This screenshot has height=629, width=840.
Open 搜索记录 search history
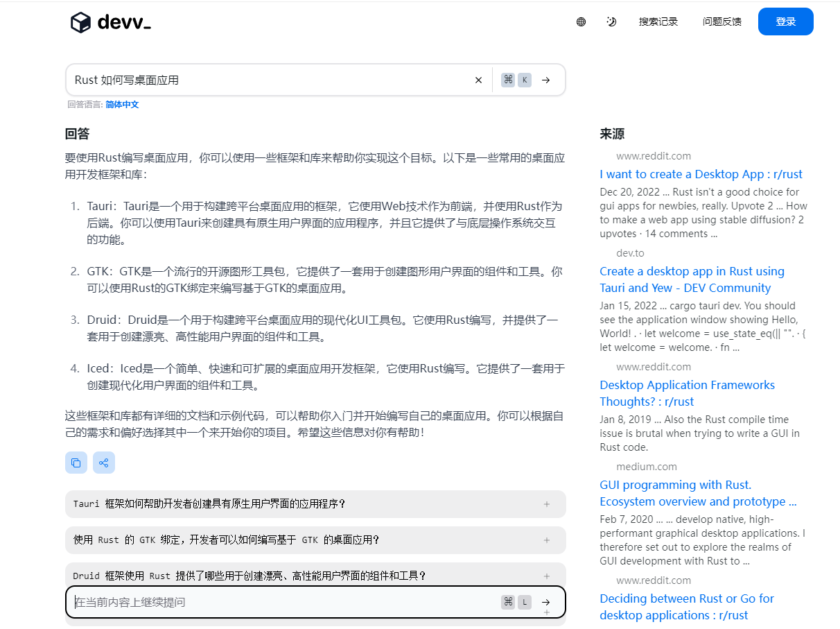click(x=658, y=21)
